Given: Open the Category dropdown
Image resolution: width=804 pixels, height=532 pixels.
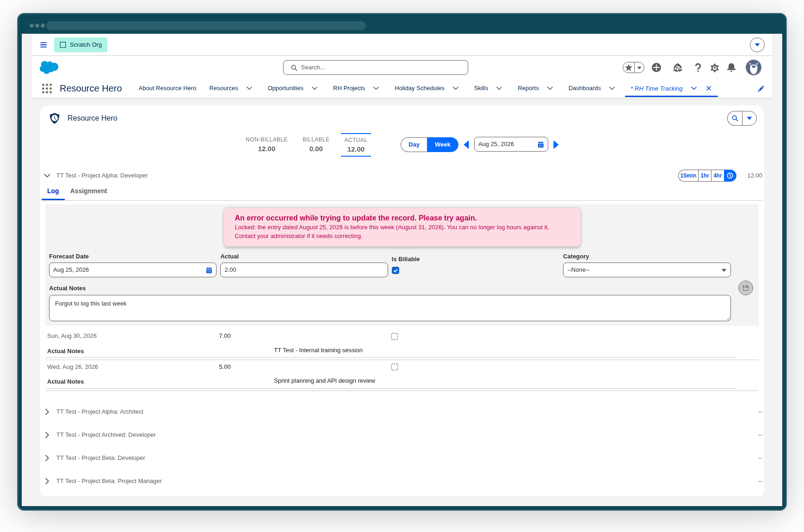Looking at the screenshot, I should click(647, 270).
